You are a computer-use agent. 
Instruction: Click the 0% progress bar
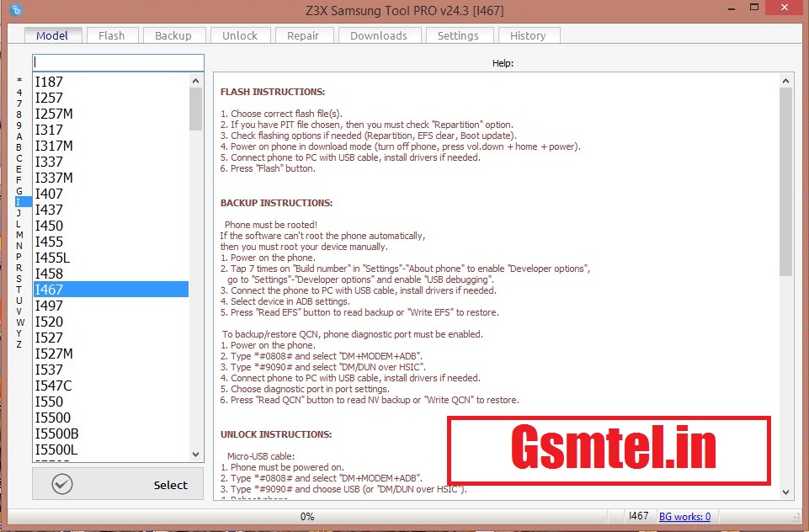(x=307, y=517)
